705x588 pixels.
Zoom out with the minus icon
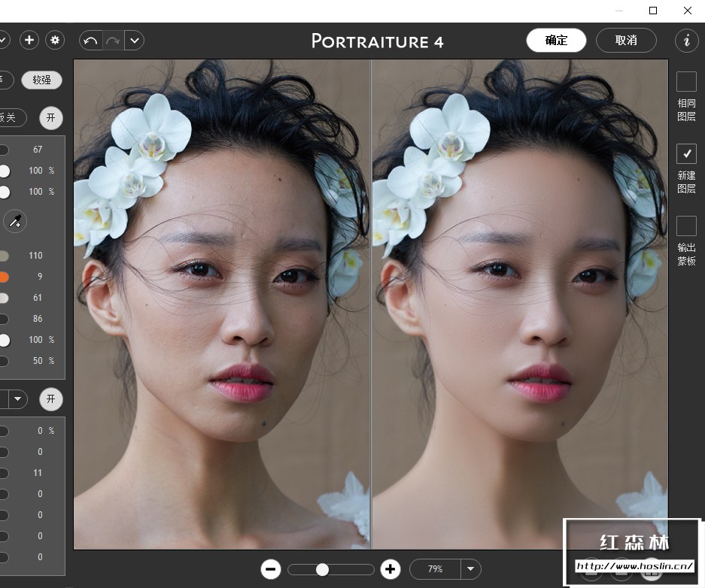tap(271, 569)
